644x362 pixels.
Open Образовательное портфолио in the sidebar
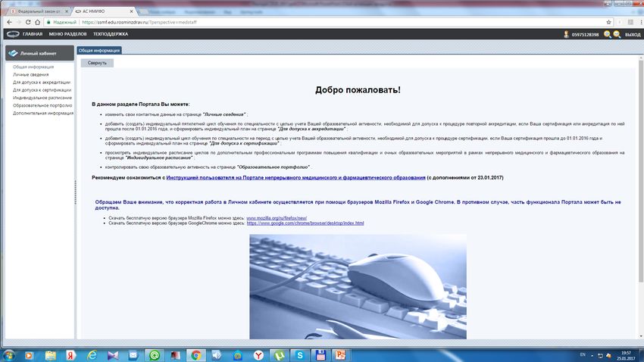tap(42, 105)
